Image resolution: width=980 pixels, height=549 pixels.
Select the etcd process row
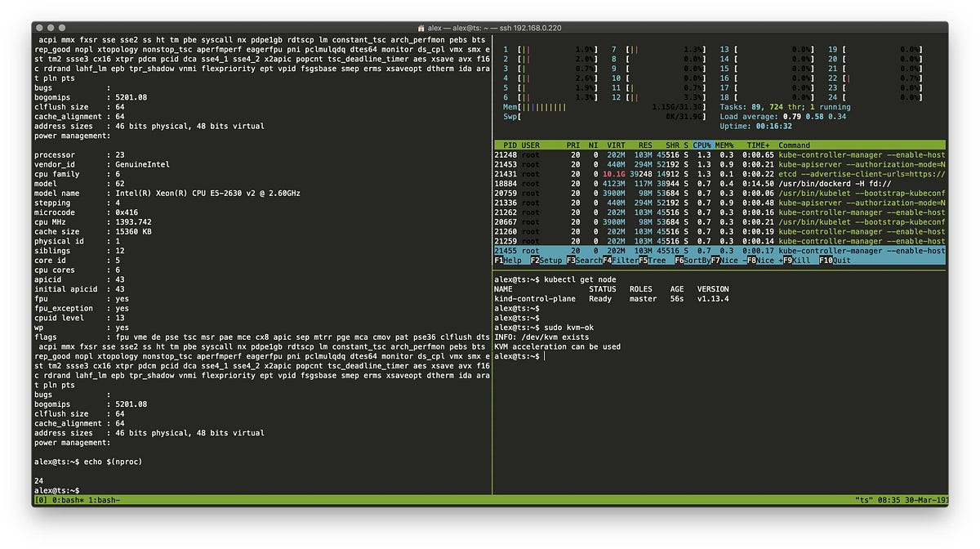point(719,174)
